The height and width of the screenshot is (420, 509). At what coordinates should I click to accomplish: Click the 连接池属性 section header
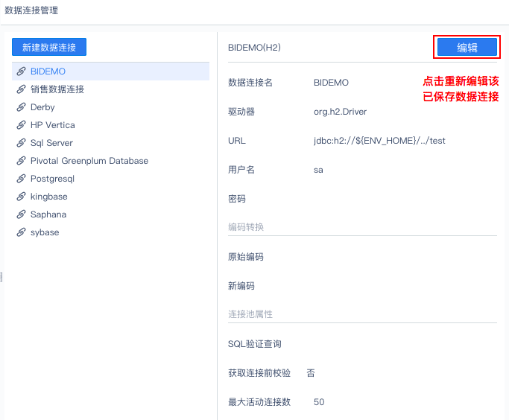250,314
